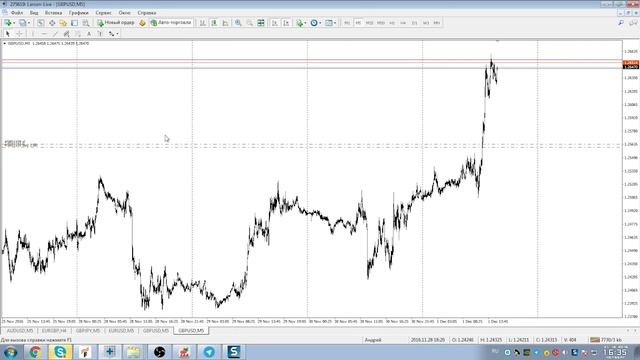
Task: Switch timeframe to M5
Action: pos(358,23)
